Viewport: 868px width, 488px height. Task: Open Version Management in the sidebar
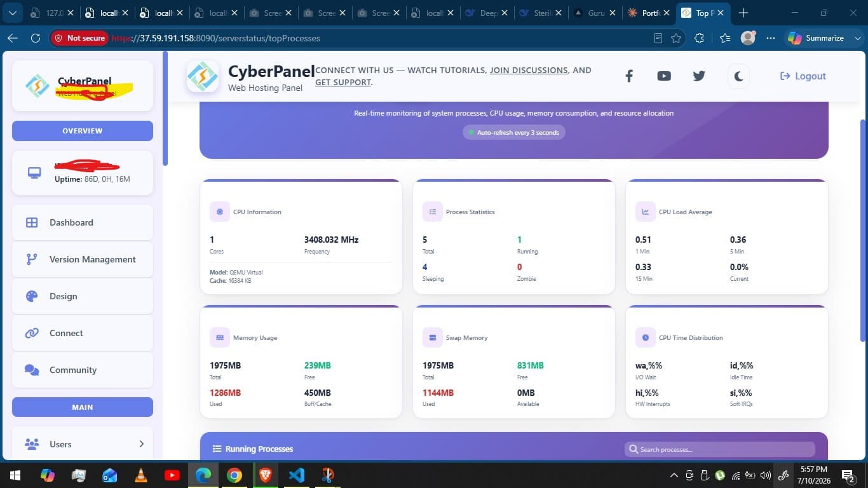83,259
